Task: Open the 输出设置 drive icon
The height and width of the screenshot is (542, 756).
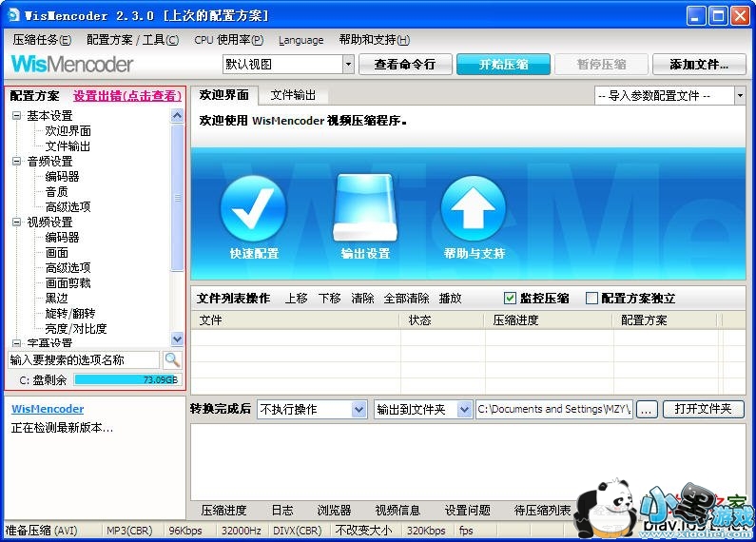Action: [x=365, y=207]
